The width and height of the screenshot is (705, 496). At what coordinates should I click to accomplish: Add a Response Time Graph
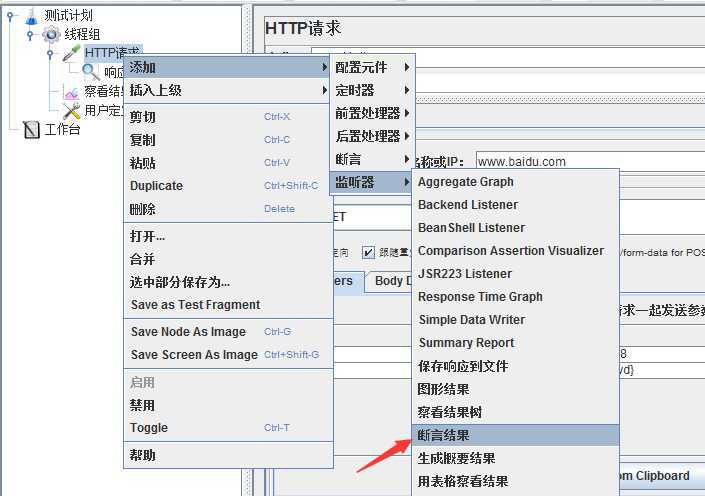coord(515,297)
